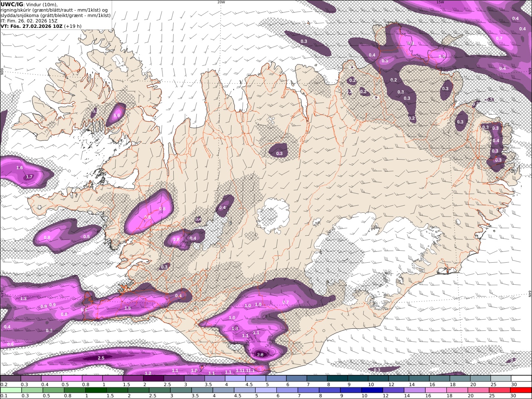Select the 'IT: Fim. 26. 02. 2026 15Z' line
Viewport: 532px width, 399px height.
[x=29, y=21]
